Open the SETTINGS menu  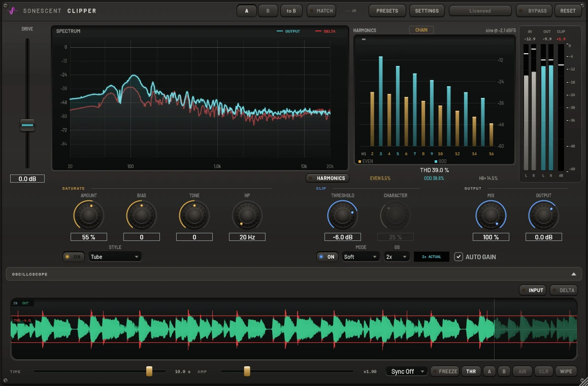pos(427,11)
